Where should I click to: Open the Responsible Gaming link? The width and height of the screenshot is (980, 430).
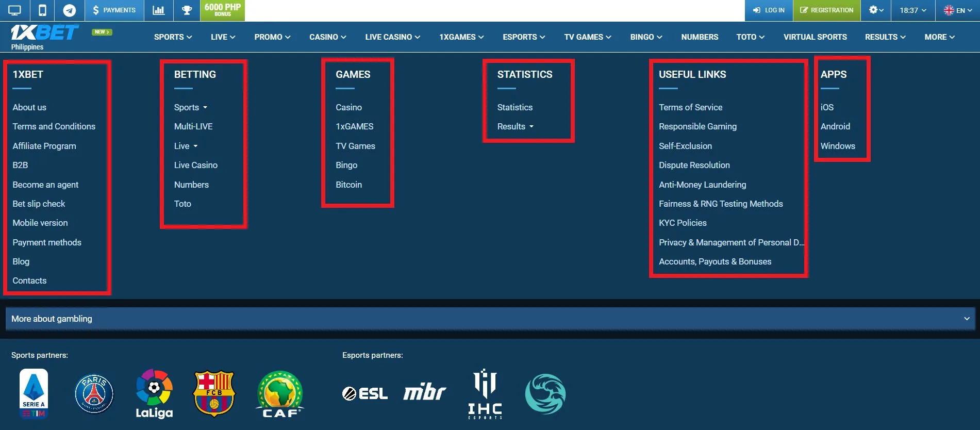(697, 126)
